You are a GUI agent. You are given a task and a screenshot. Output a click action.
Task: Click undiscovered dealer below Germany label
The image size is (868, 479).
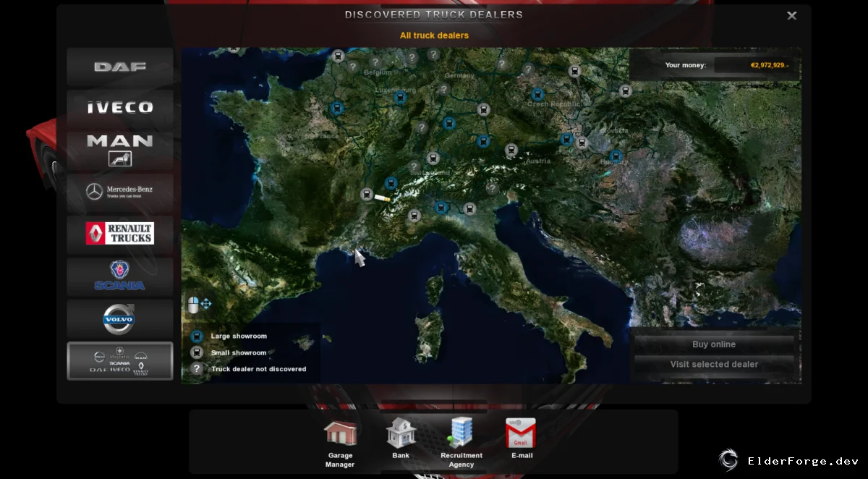coord(444,90)
